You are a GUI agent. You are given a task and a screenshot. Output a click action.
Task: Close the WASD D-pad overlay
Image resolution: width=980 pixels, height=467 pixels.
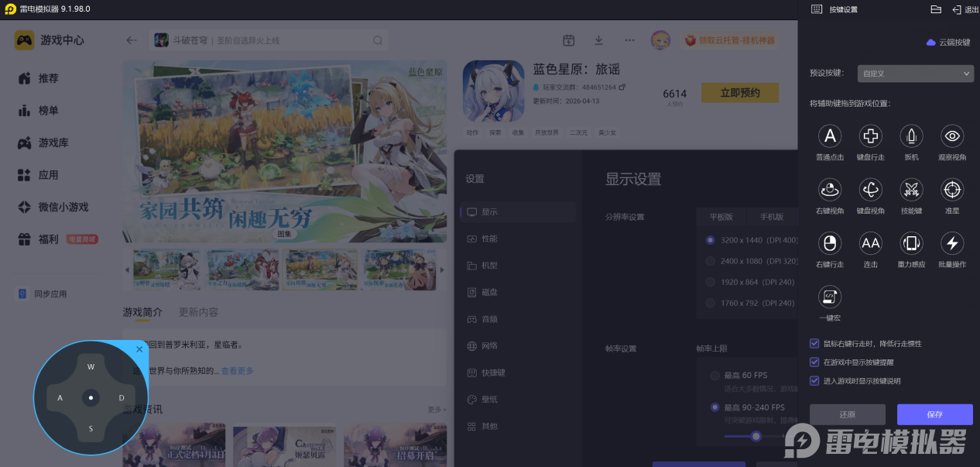coord(139,349)
